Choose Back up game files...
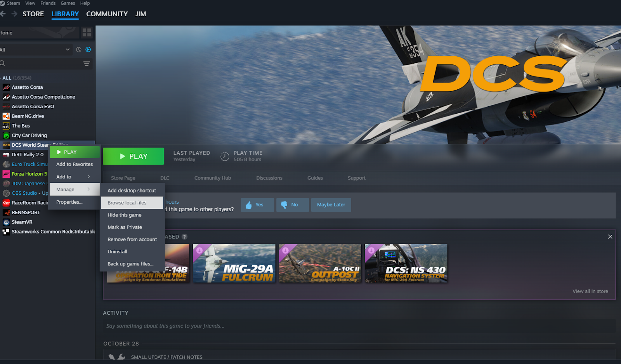This screenshot has height=364, width=621. coord(132,264)
